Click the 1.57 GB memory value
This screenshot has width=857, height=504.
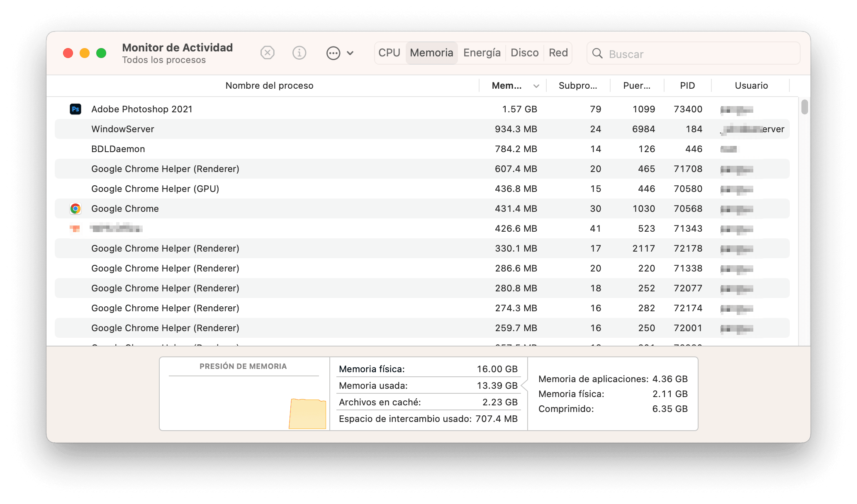(519, 109)
